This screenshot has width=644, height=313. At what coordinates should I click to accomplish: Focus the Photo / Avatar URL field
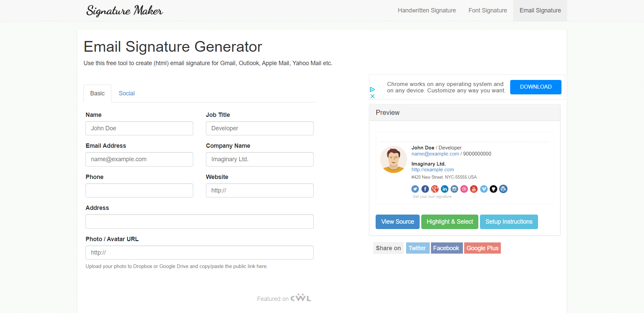coord(199,253)
